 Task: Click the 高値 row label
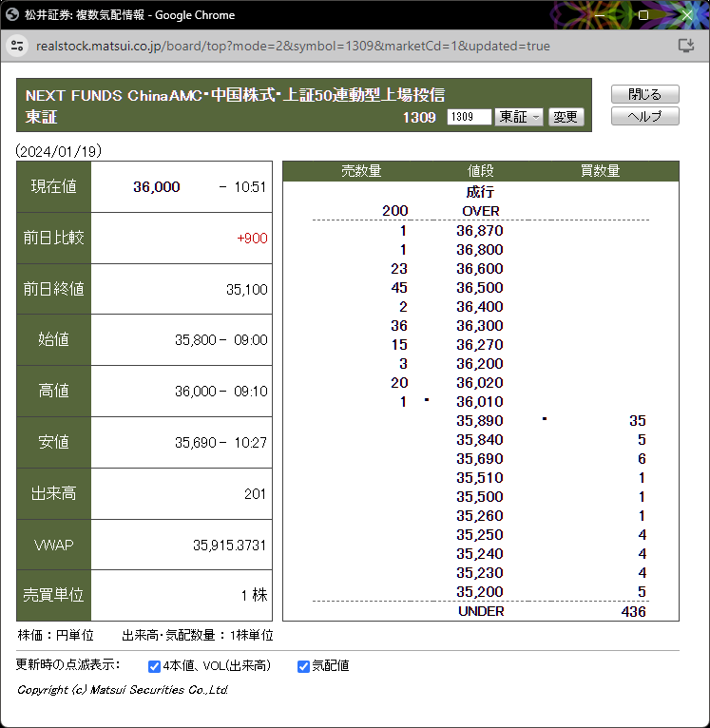click(53, 391)
